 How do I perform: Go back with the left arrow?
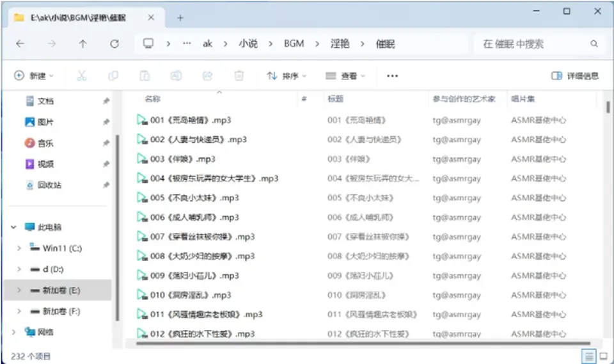point(20,44)
